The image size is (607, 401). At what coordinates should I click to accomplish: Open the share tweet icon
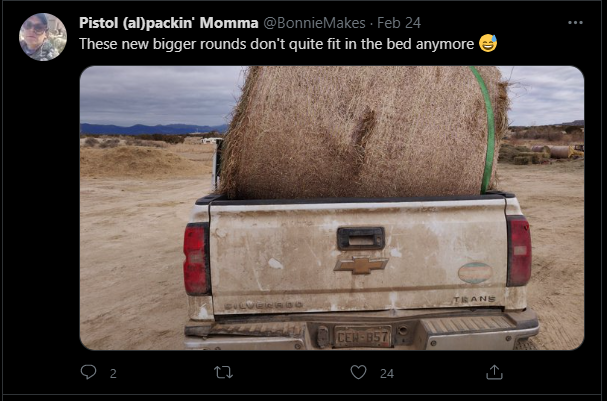494,372
